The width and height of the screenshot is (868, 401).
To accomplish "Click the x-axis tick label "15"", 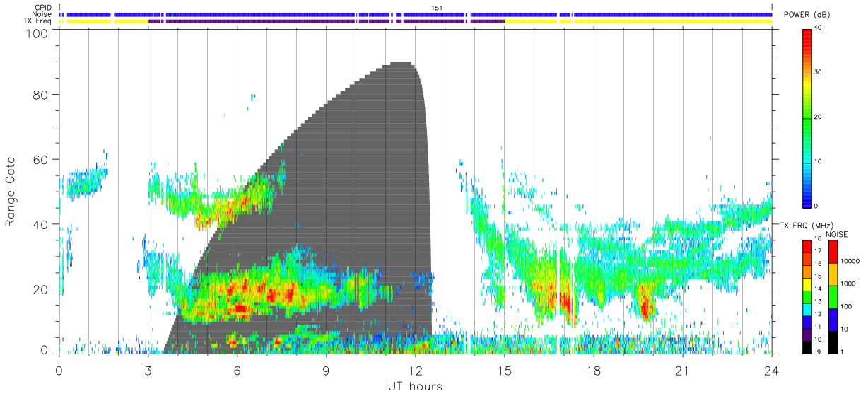I will point(505,371).
